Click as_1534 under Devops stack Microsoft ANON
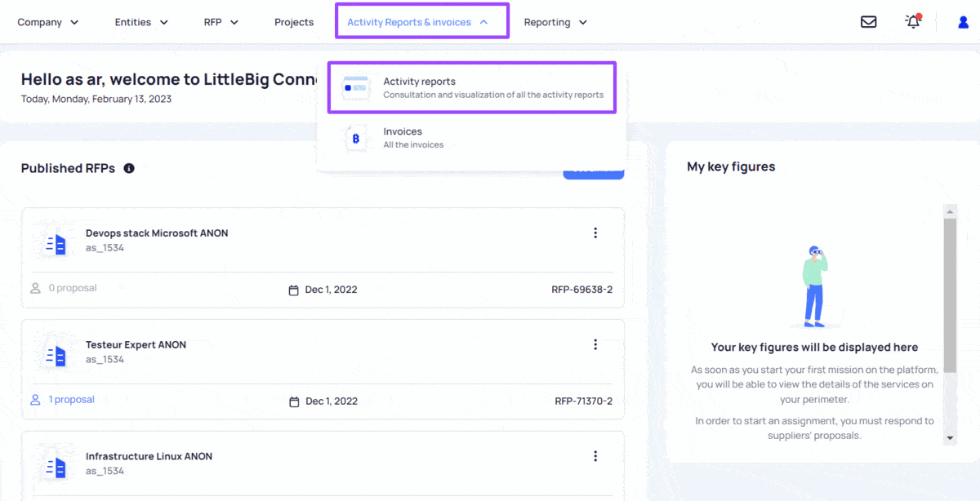 [x=105, y=248]
